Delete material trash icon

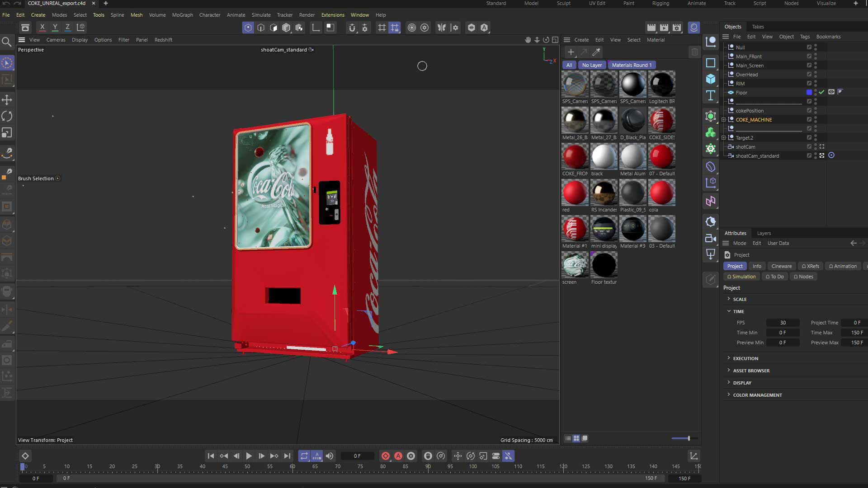(694, 52)
